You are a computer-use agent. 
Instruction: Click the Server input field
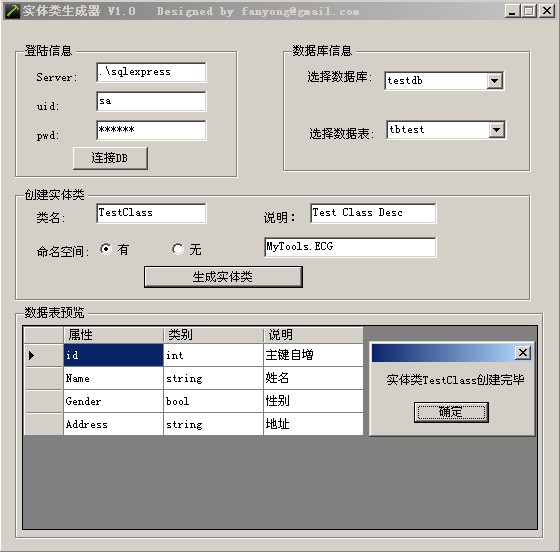pos(151,72)
